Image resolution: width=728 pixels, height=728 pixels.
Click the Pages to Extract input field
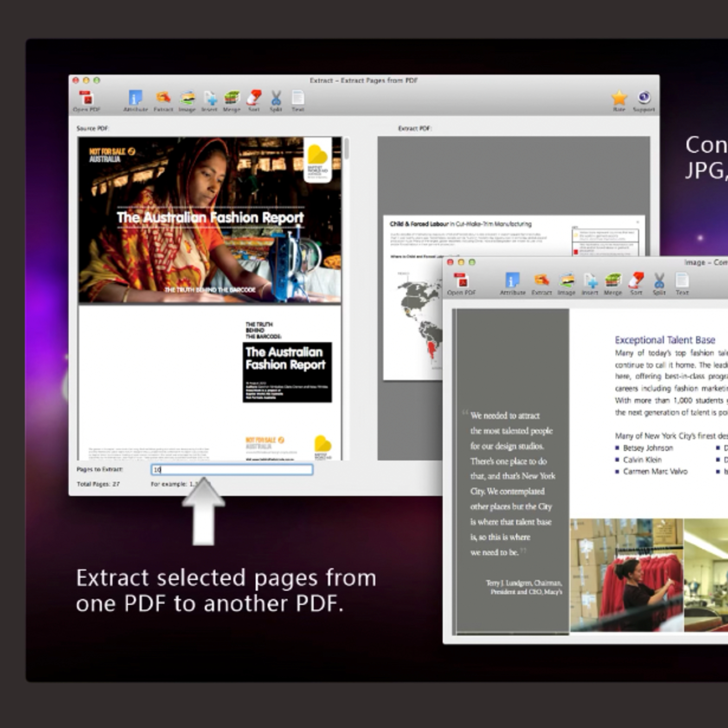click(232, 470)
